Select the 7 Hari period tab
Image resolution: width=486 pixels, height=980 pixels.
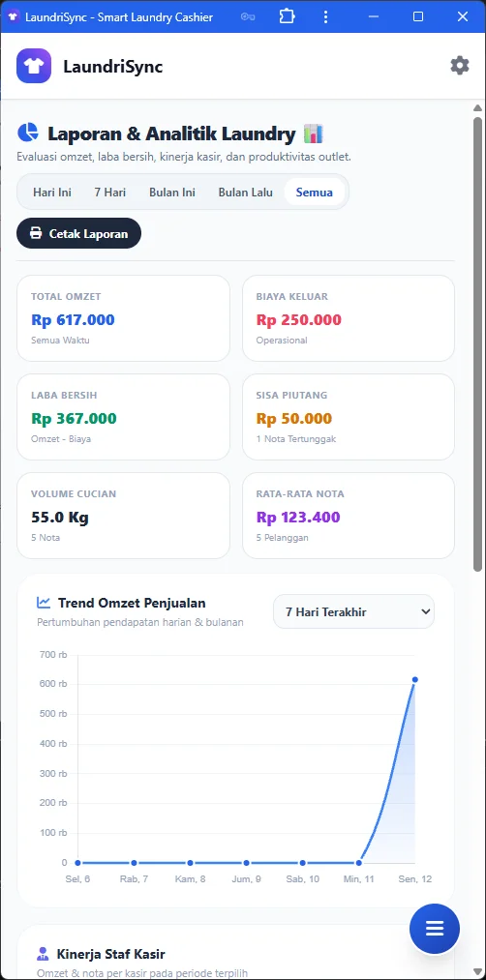click(110, 192)
